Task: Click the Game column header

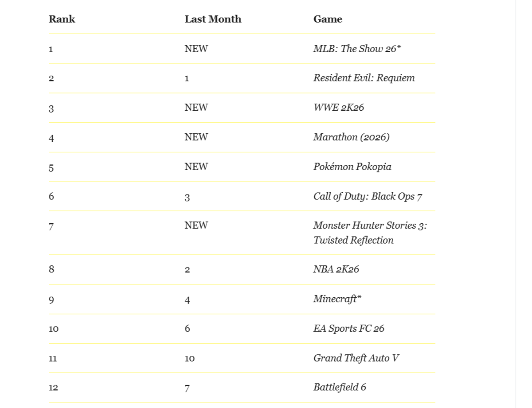Action: coord(328,19)
